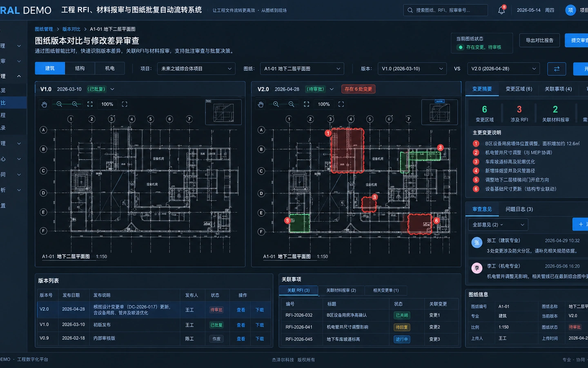Switch to the 结构 discipline tab
The image size is (588, 368).
tap(80, 69)
